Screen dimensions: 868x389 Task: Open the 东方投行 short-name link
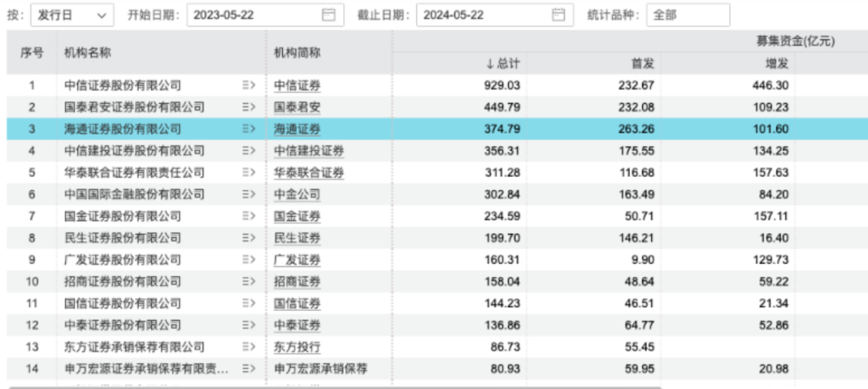[x=297, y=347]
